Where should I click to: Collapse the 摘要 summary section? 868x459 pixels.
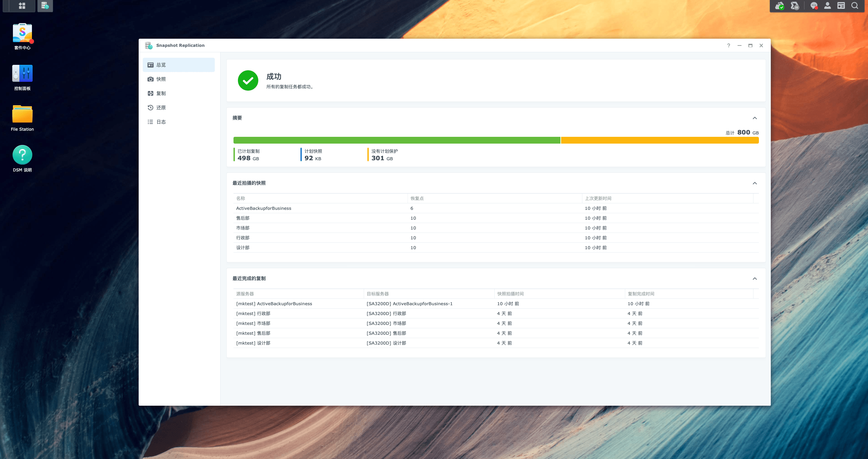(754, 118)
